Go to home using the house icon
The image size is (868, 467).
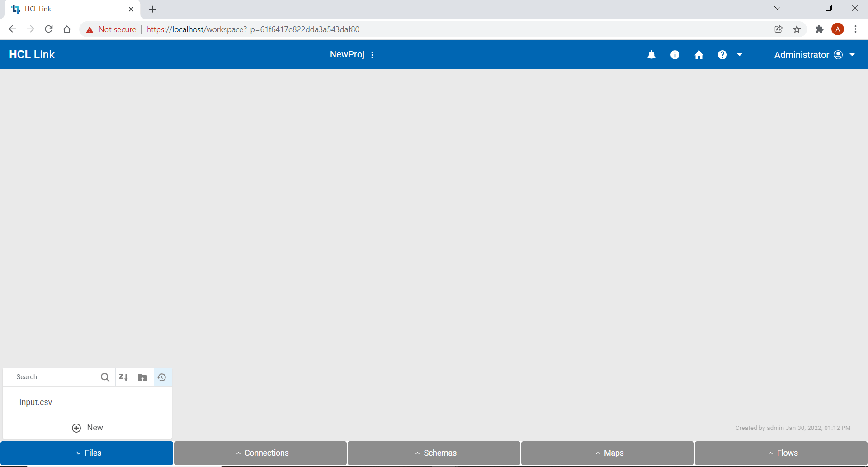pos(698,54)
